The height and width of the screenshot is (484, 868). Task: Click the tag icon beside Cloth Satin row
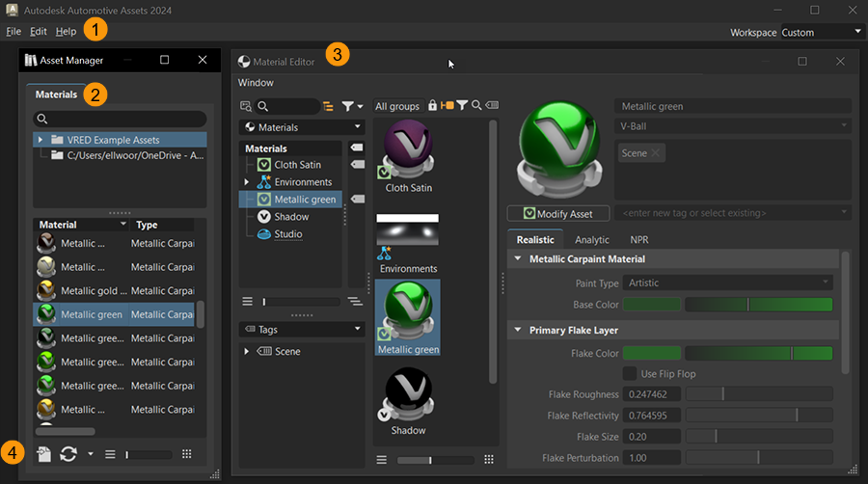[x=358, y=164]
